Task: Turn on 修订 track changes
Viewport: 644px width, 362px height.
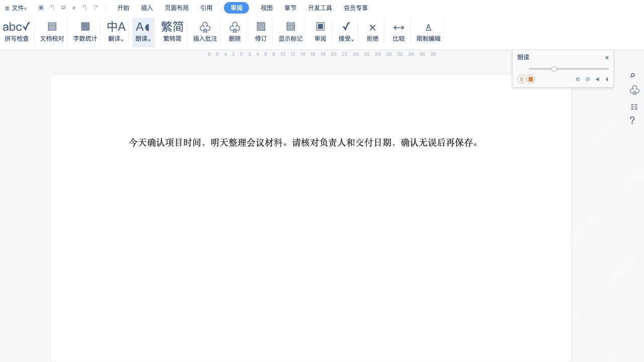Action: [261, 32]
